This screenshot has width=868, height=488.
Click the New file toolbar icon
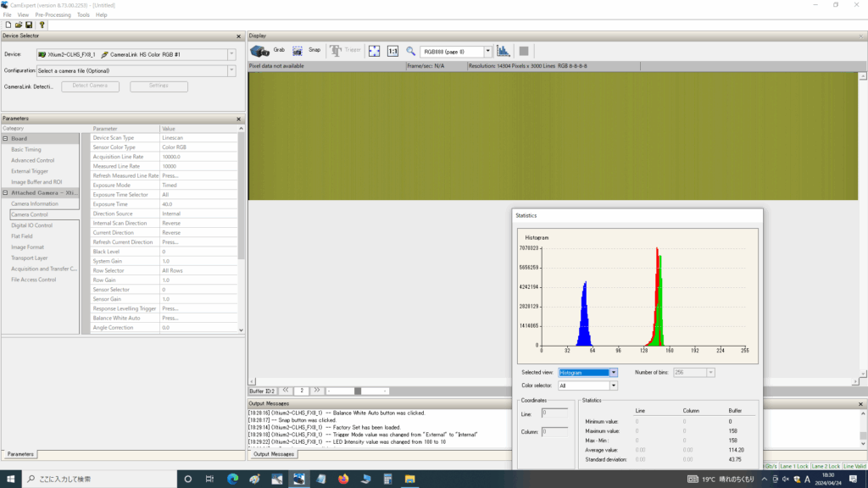(x=8, y=25)
